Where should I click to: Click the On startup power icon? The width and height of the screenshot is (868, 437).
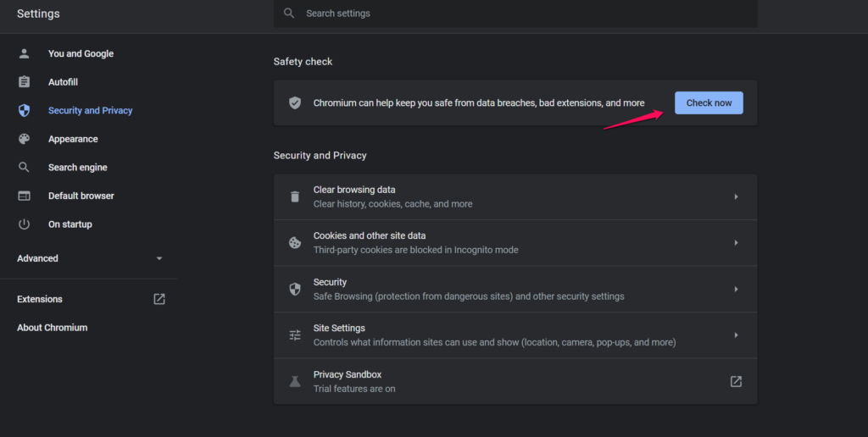point(24,224)
